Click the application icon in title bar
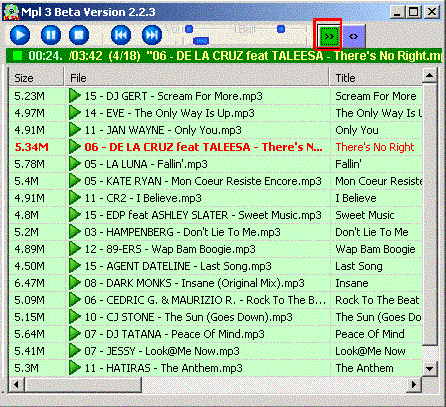Image resolution: width=446 pixels, height=407 pixels. tap(11, 12)
